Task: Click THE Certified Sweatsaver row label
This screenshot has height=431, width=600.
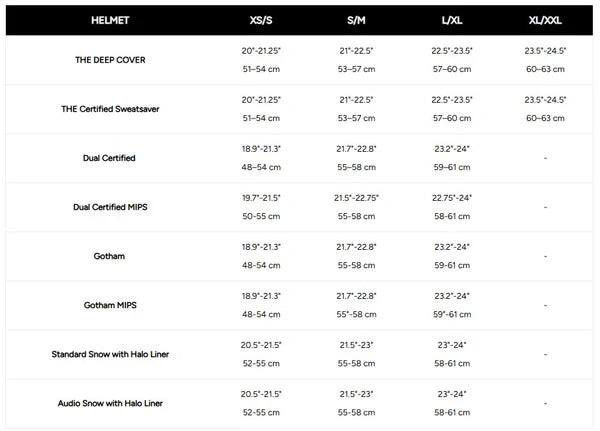Action: tap(110, 109)
